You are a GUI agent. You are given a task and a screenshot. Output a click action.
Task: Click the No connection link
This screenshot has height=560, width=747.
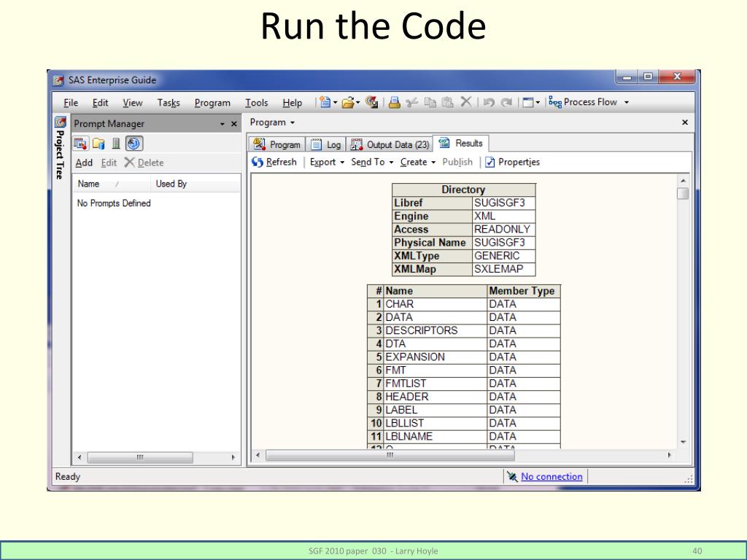pyautogui.click(x=551, y=477)
